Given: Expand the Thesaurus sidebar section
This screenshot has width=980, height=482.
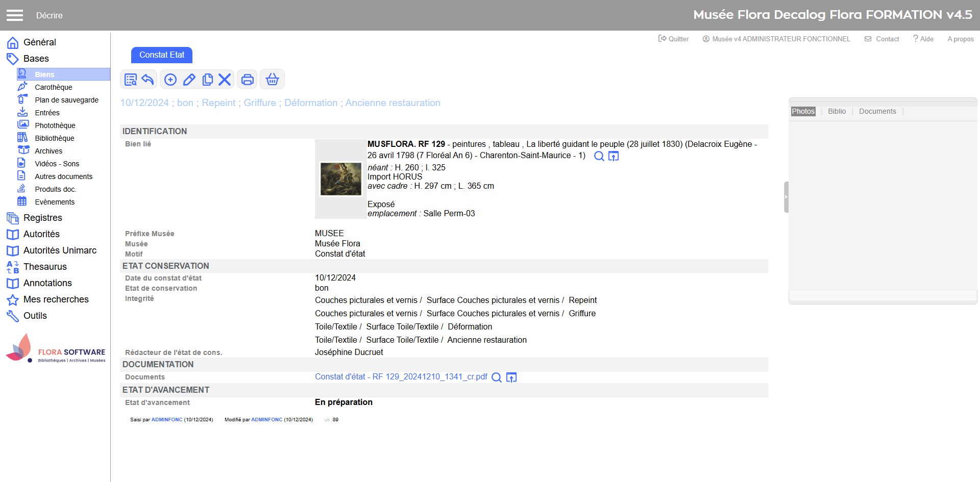Looking at the screenshot, I should pyautogui.click(x=45, y=267).
